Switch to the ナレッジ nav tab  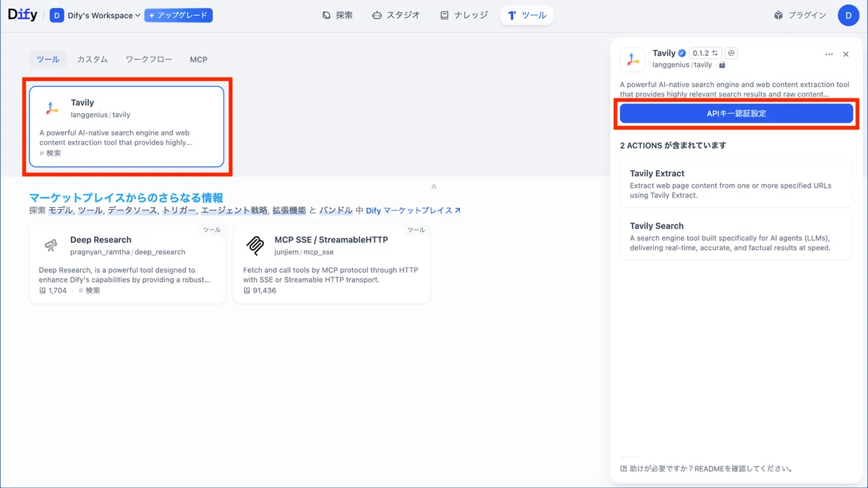pos(464,15)
